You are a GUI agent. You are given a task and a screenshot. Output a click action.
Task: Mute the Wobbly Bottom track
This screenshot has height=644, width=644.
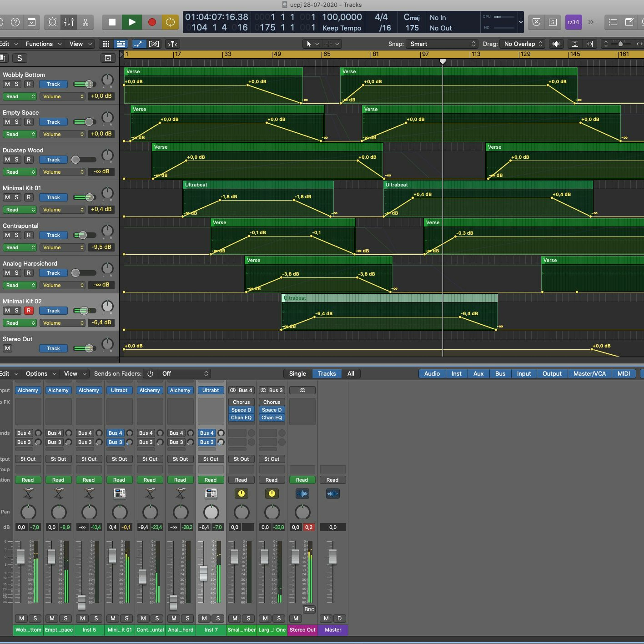coord(7,84)
